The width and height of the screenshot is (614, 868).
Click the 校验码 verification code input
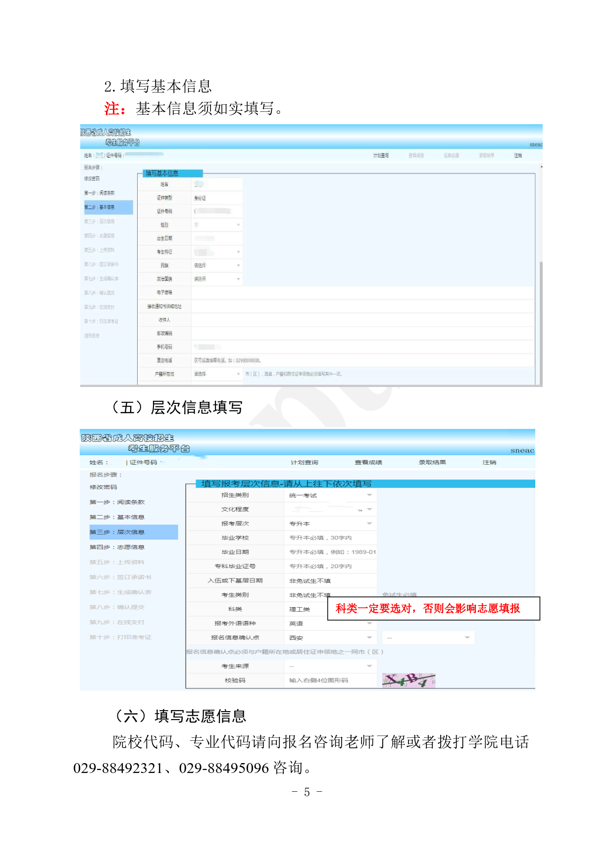pos(330,680)
